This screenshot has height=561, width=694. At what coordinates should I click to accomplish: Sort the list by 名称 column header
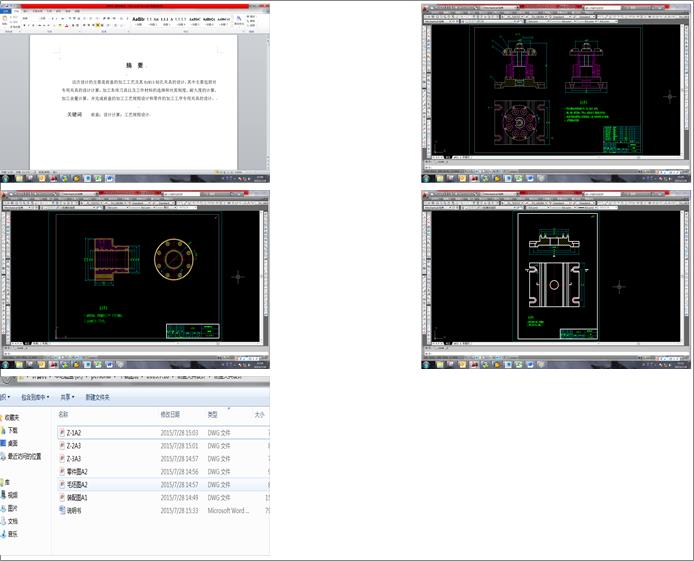pos(64,414)
